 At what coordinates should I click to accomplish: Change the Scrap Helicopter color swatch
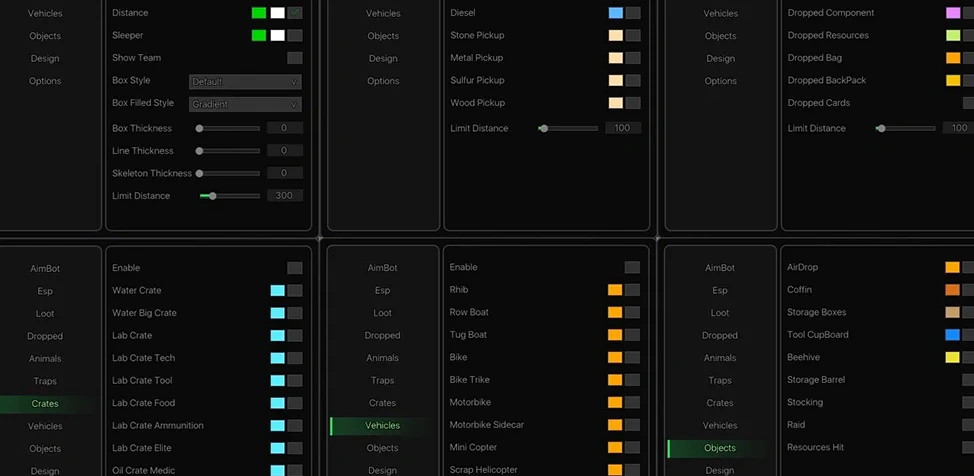coord(615,470)
